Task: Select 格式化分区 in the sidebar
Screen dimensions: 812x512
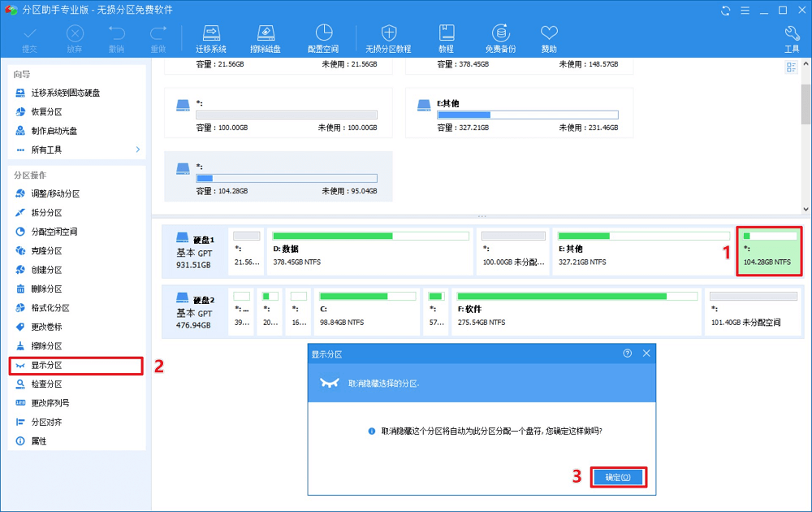Action: point(50,308)
